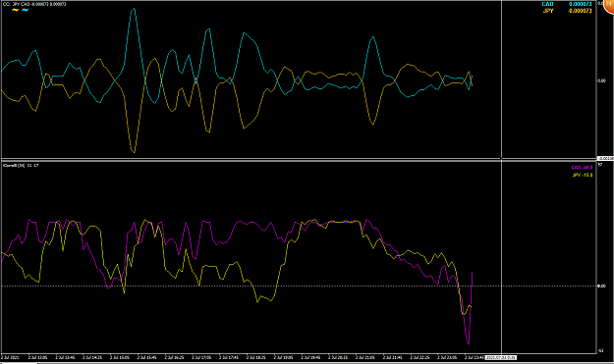Click the cyan 0.000073 CAD value
Viewport: 614px width, 364px height.
pos(581,4)
